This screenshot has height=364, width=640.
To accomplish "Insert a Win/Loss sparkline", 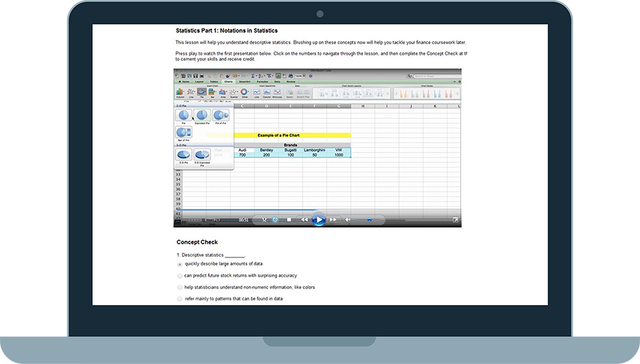I will pyautogui.click(x=277, y=93).
